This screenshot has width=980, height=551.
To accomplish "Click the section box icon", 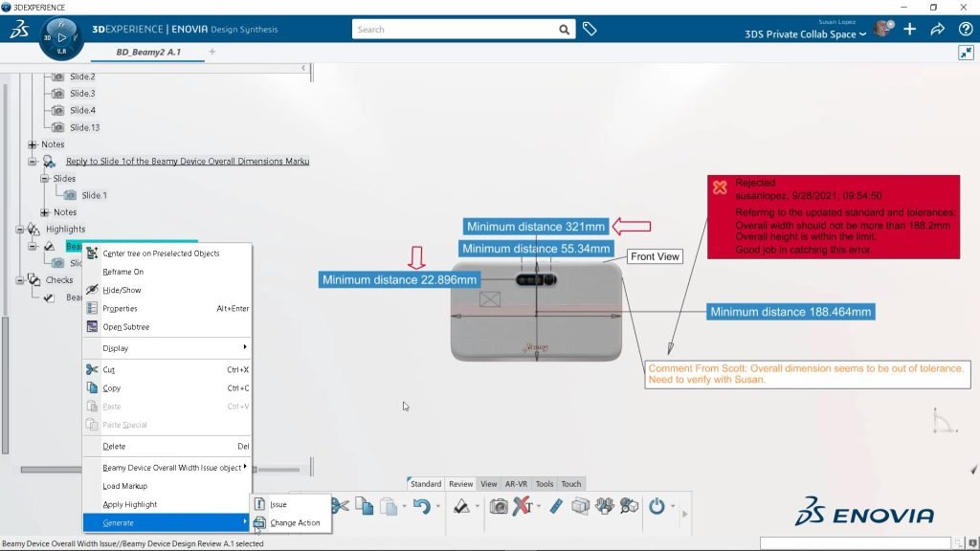I will pos(580,505).
